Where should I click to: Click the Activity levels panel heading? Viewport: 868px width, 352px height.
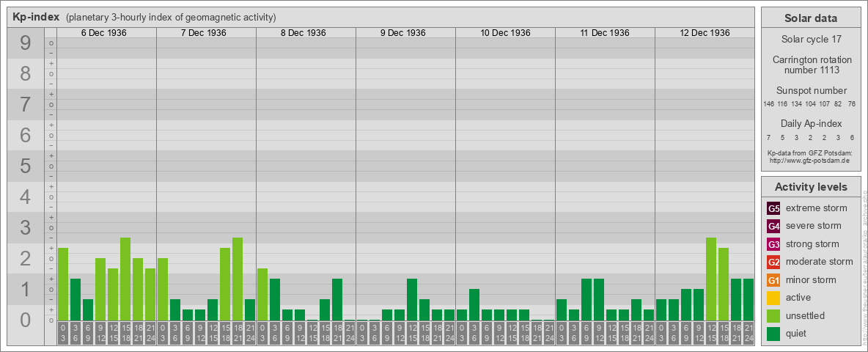[811, 187]
